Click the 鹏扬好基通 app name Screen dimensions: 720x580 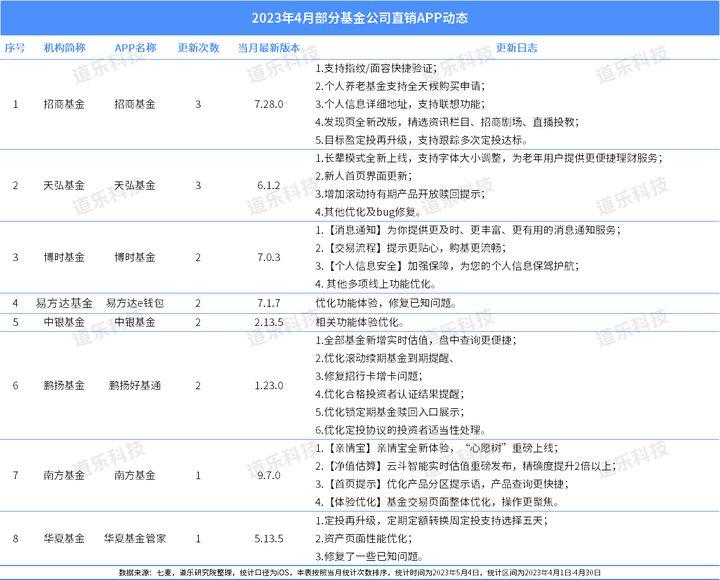(x=135, y=385)
